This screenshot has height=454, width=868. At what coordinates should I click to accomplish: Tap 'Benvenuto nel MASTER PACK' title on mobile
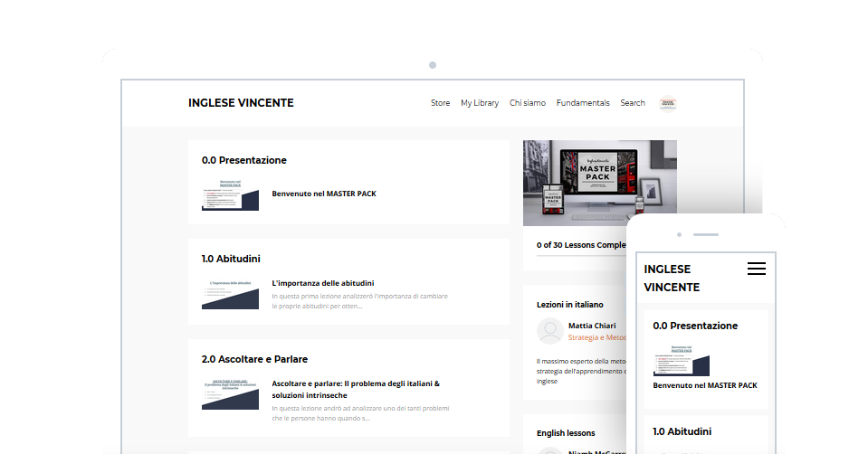[704, 385]
